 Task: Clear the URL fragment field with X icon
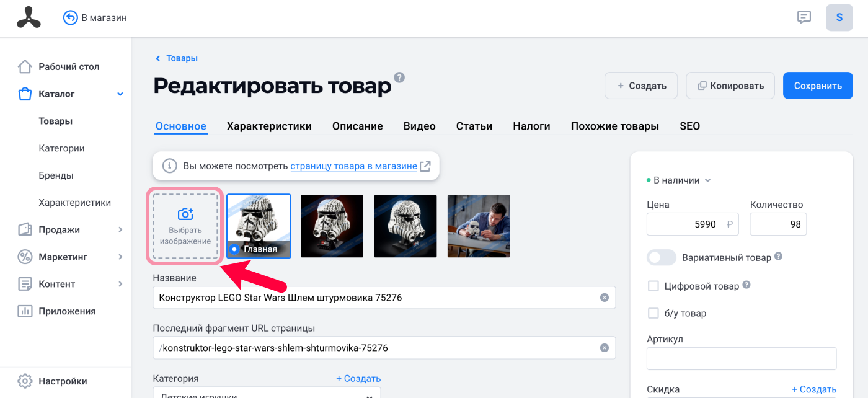(604, 348)
